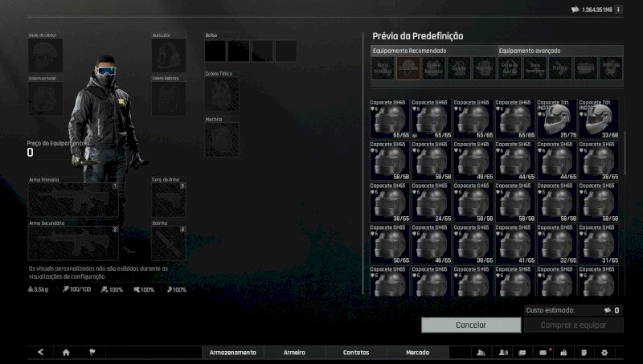Select the Auricular headset slot
Image resolution: width=643 pixels, height=364 pixels.
coord(169,55)
